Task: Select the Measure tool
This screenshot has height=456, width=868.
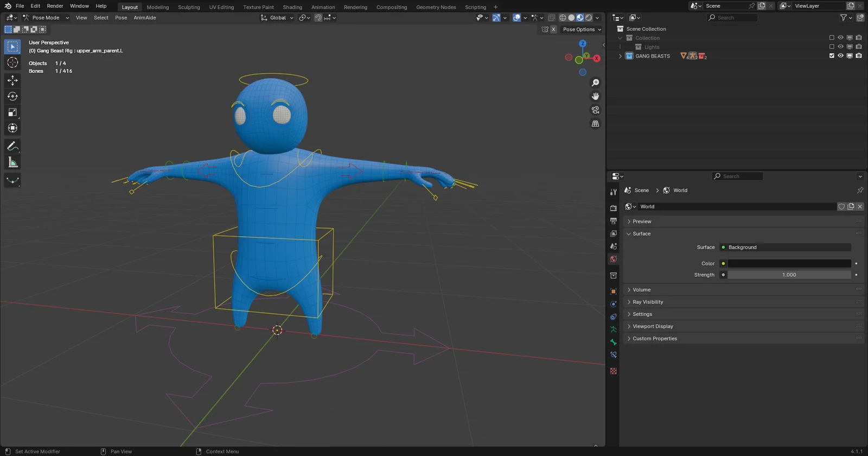Action: point(12,163)
